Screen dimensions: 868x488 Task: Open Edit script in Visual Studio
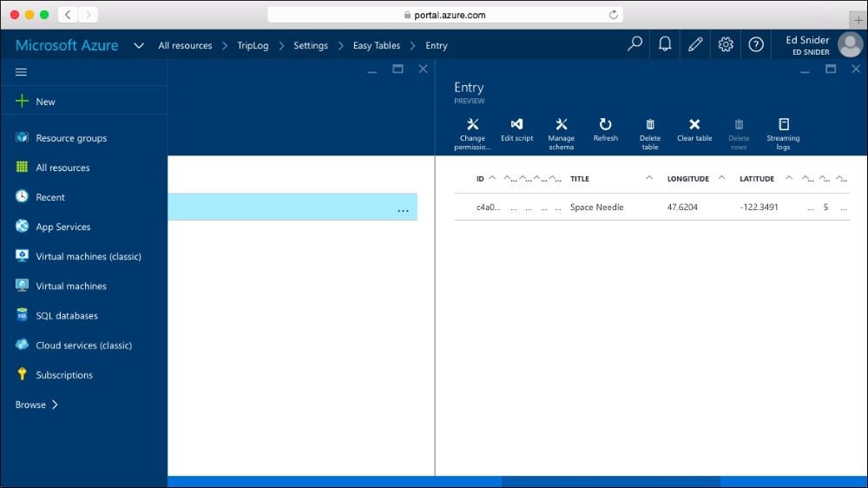tap(516, 130)
